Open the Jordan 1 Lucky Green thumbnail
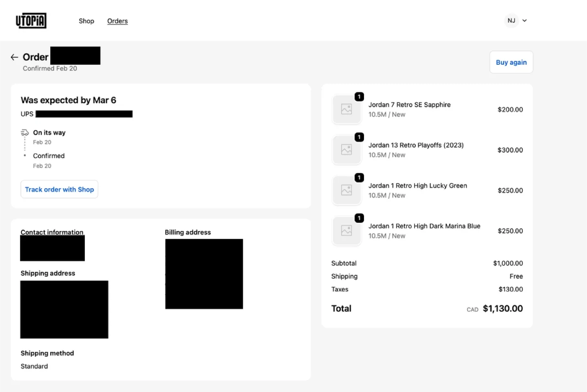The image size is (587, 392). click(346, 190)
